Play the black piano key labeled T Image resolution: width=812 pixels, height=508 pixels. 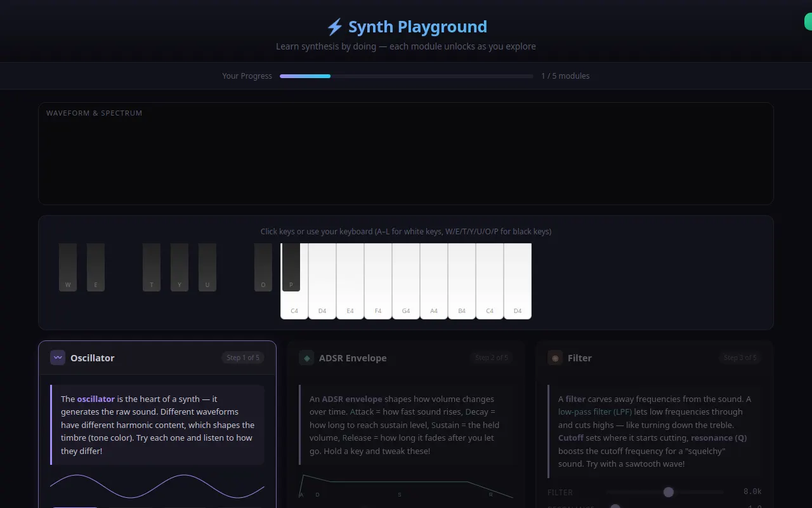click(152, 267)
